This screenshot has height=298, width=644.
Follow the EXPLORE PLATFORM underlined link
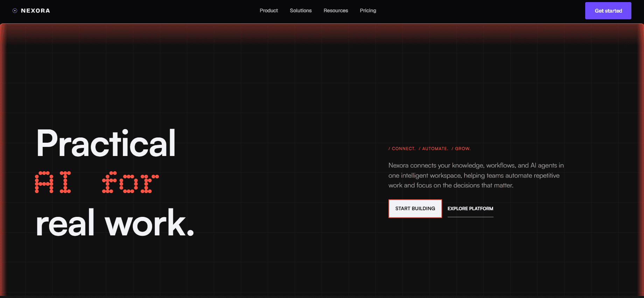(x=470, y=209)
